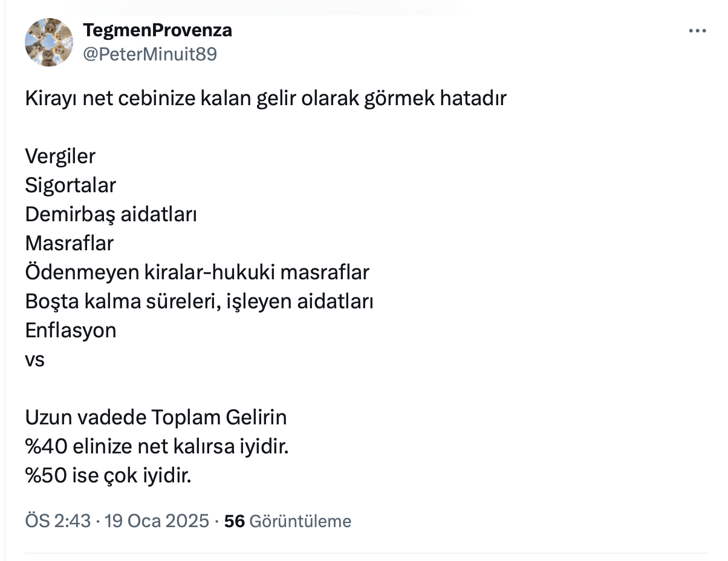Viewport: 728px width, 561px height.
Task: Click the ÖS 2:43 post time
Action: click(57, 521)
